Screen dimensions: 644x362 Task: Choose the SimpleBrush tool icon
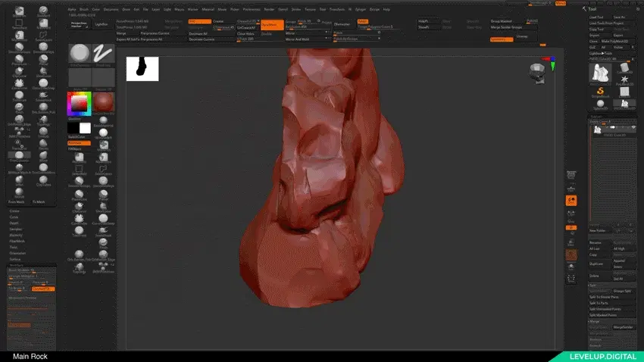tap(600, 92)
